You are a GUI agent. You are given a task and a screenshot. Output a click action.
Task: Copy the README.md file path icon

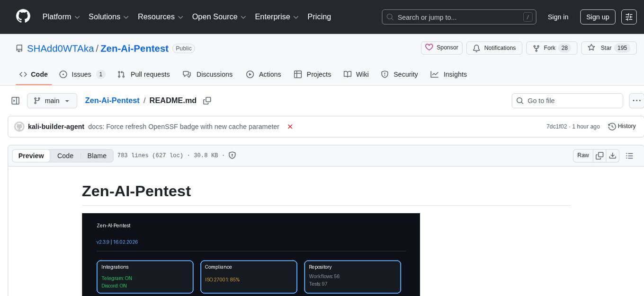(x=207, y=101)
